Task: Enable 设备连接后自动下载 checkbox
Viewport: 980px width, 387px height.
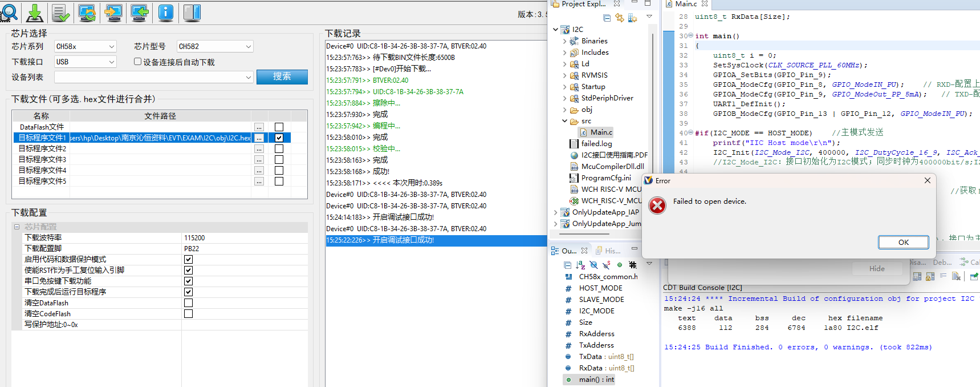Action: pyautogui.click(x=137, y=62)
